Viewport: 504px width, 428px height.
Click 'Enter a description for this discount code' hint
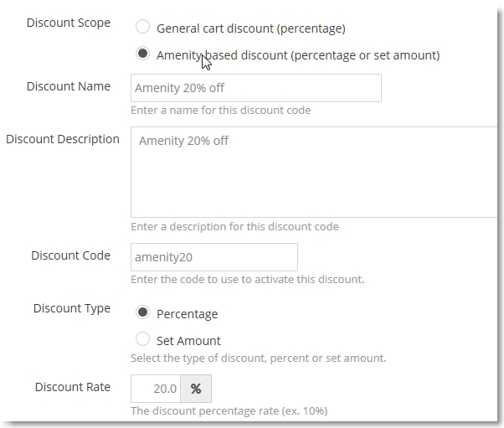click(x=234, y=227)
